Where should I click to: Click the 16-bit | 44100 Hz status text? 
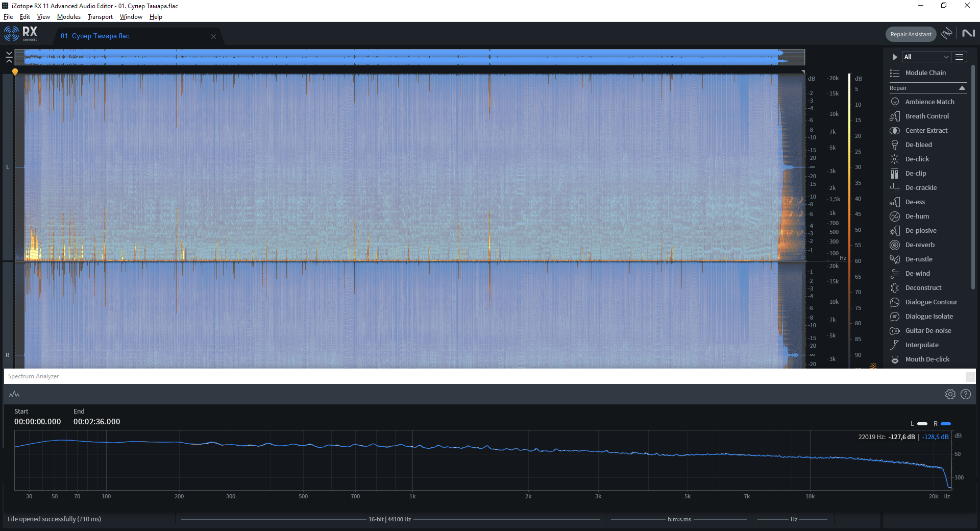pos(389,519)
